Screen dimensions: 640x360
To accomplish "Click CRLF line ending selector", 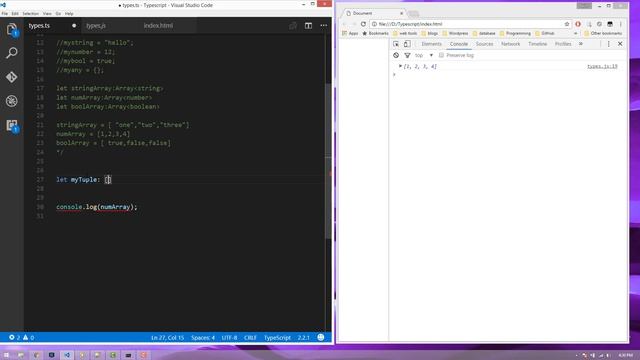I will point(250,338).
